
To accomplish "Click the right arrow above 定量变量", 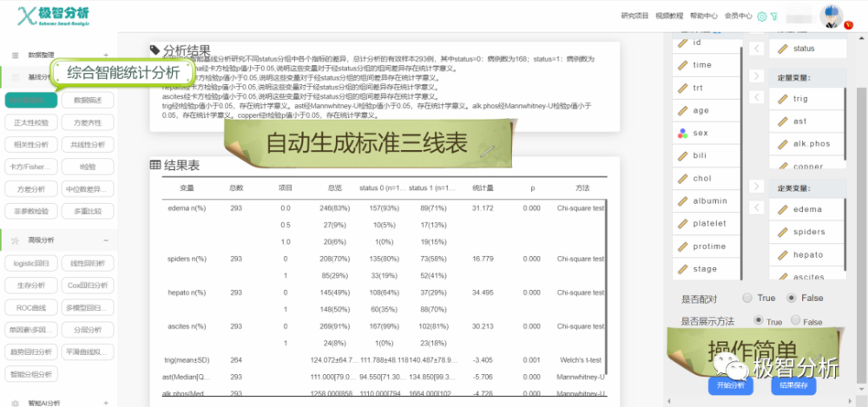I will pyautogui.click(x=756, y=75).
